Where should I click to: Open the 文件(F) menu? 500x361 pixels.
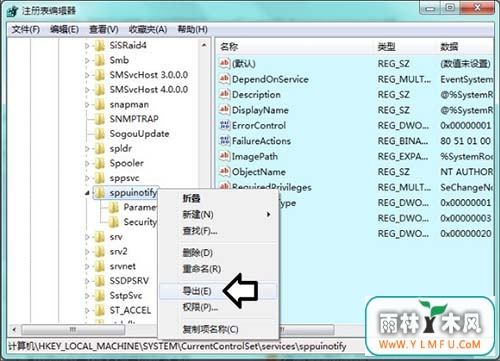coord(26,29)
